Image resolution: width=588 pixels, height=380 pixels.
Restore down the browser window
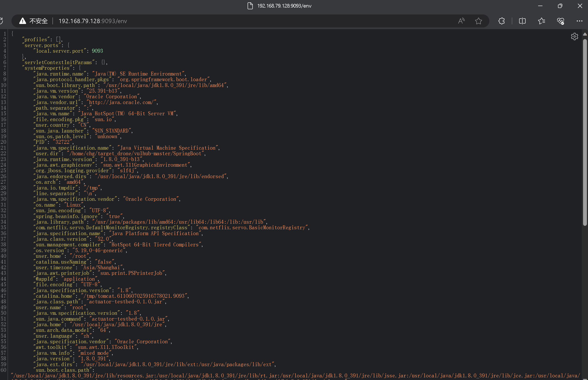tap(560, 6)
